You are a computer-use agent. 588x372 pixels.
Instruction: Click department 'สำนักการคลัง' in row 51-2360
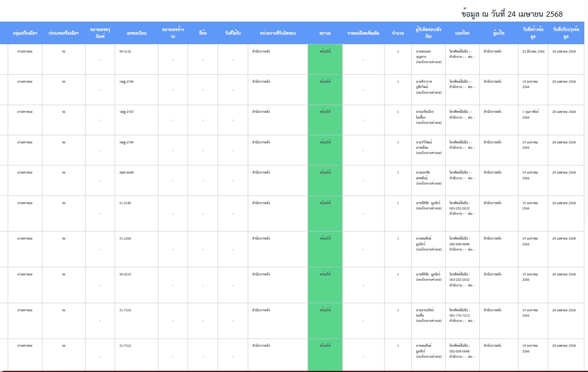tap(261, 238)
